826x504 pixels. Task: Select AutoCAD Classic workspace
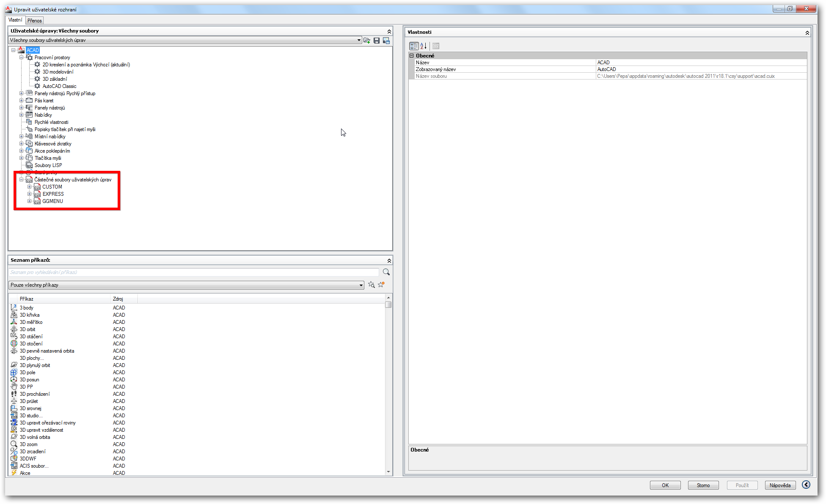(x=59, y=86)
